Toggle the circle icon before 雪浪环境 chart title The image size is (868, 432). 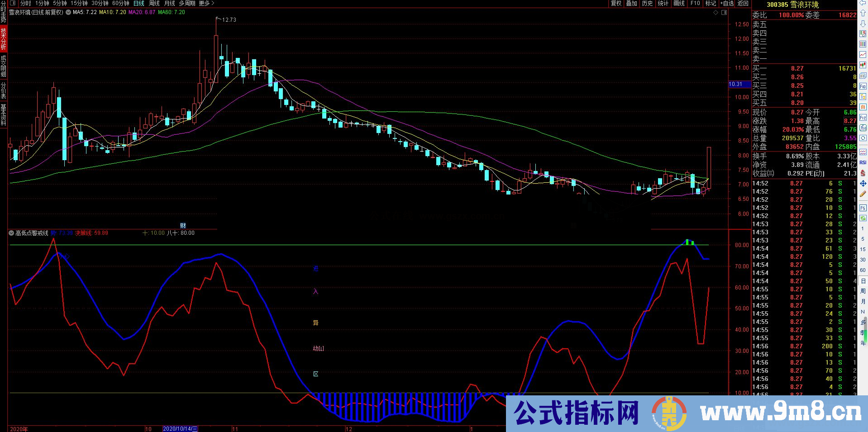pos(68,12)
